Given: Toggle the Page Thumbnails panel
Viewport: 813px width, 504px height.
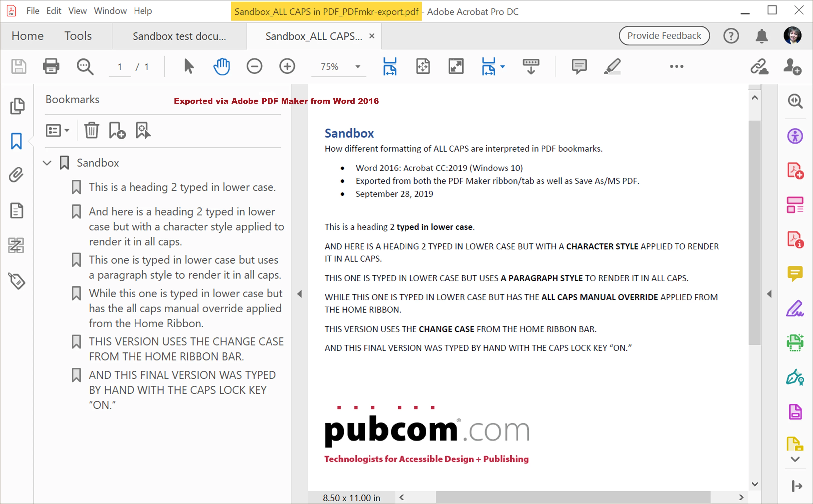Looking at the screenshot, I should point(17,106).
